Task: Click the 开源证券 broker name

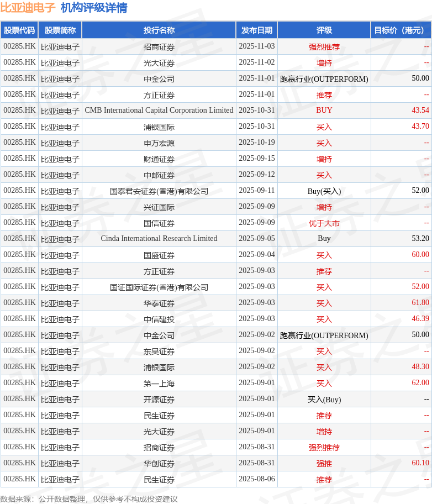Action: coord(159,400)
